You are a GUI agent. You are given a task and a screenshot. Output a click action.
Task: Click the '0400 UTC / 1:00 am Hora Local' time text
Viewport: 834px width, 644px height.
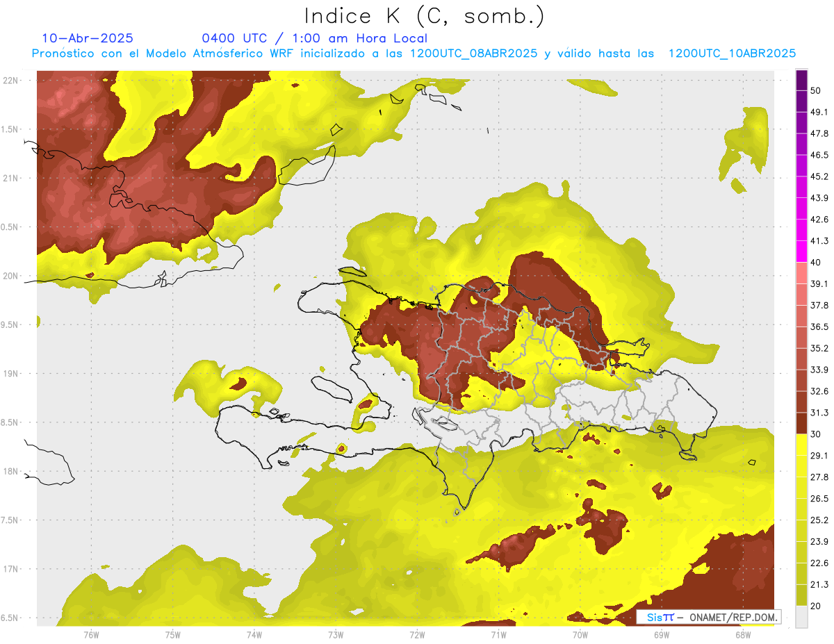tap(315, 38)
